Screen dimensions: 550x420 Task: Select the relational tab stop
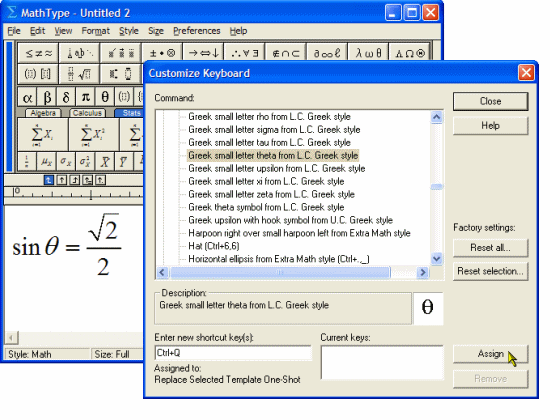(x=88, y=180)
